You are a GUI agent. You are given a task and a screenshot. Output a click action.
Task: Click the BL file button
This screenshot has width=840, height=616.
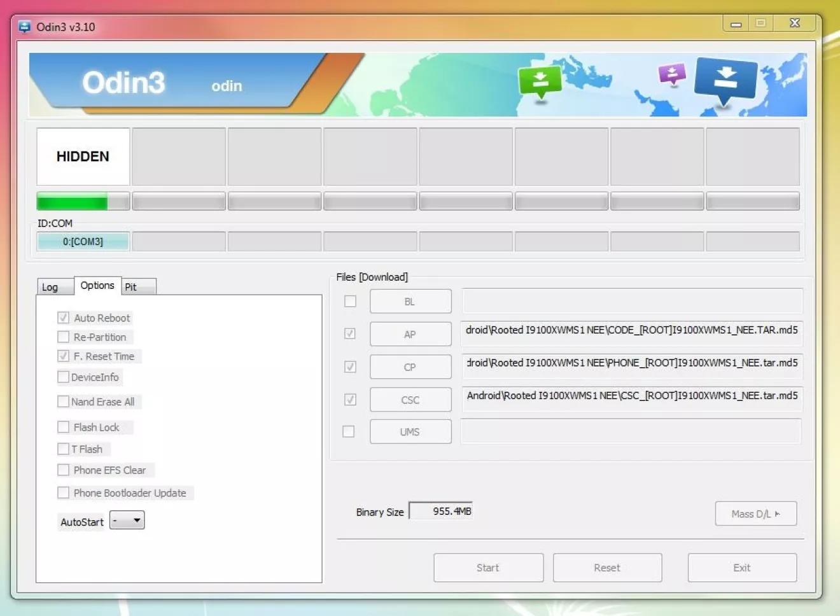(410, 302)
